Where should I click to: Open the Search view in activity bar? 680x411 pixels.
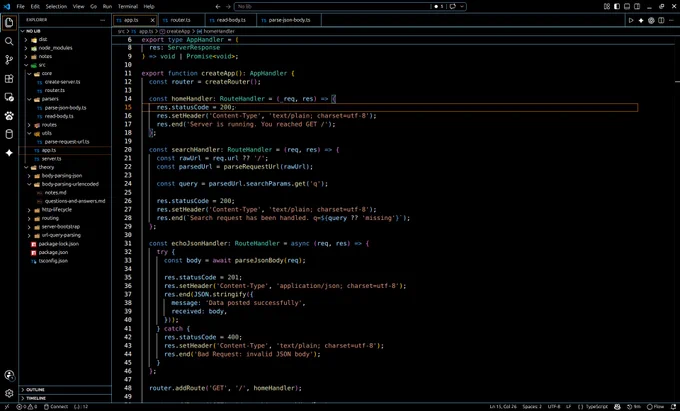(9, 41)
